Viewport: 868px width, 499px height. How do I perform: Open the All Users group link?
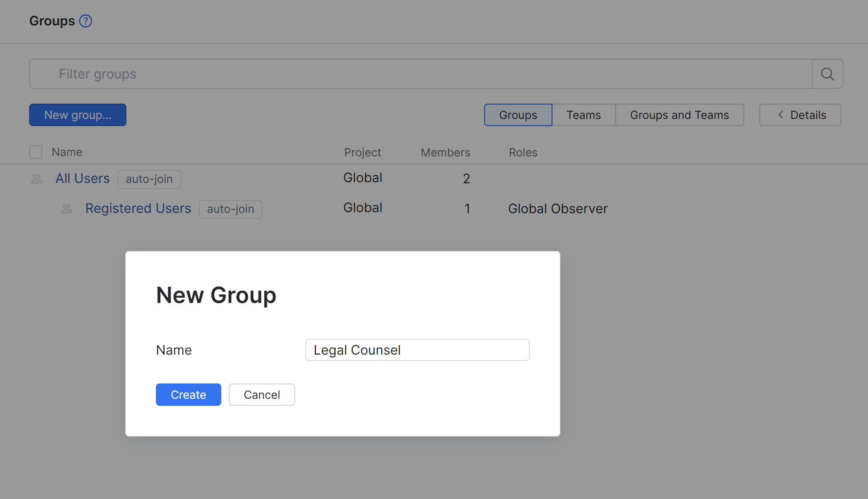tap(83, 178)
